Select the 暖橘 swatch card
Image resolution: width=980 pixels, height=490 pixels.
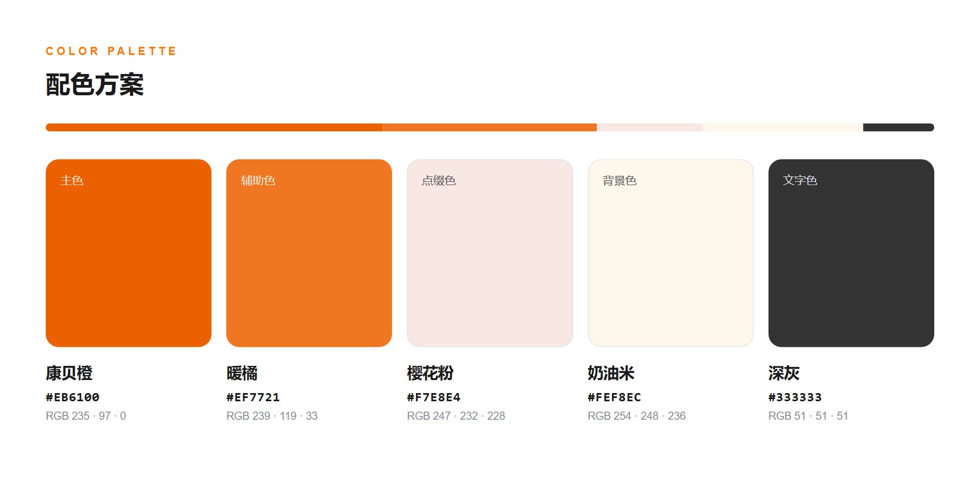309,253
